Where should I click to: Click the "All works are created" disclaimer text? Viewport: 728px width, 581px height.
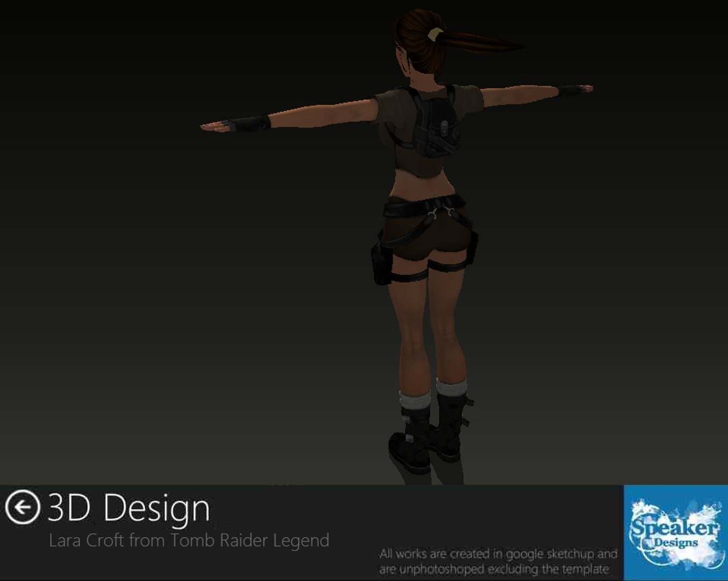point(498,561)
